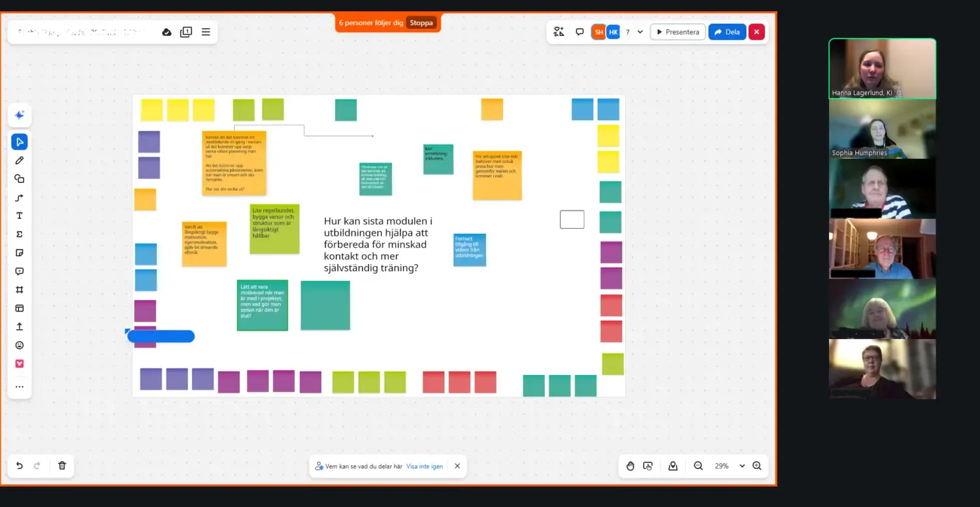Choose the Shapes tool in left toolbar
This screenshot has height=507, width=980.
[20, 178]
